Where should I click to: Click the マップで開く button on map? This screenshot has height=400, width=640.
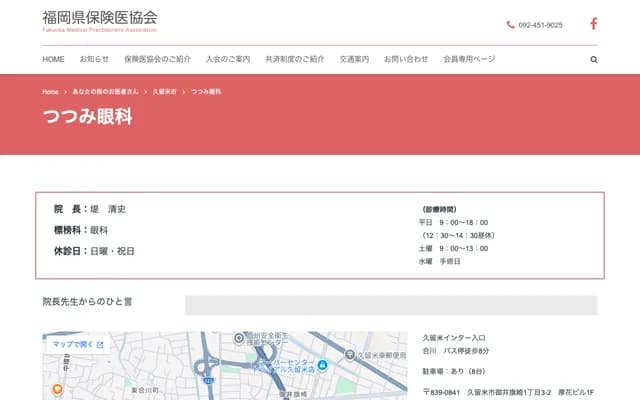(77, 345)
